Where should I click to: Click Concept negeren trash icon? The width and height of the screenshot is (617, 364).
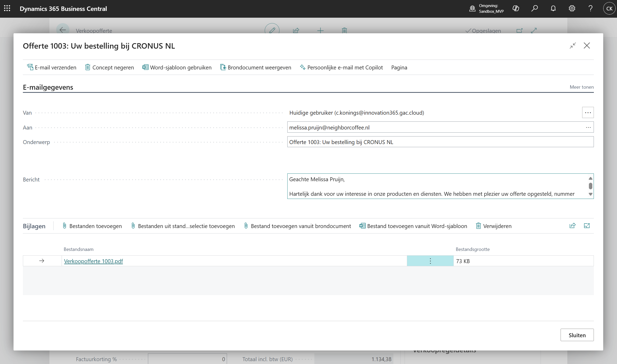88,67
